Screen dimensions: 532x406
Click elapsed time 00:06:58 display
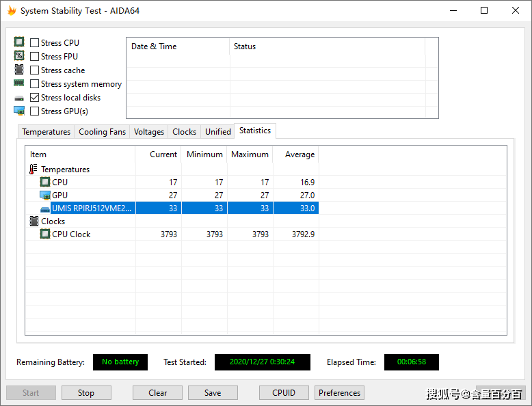pyautogui.click(x=412, y=362)
